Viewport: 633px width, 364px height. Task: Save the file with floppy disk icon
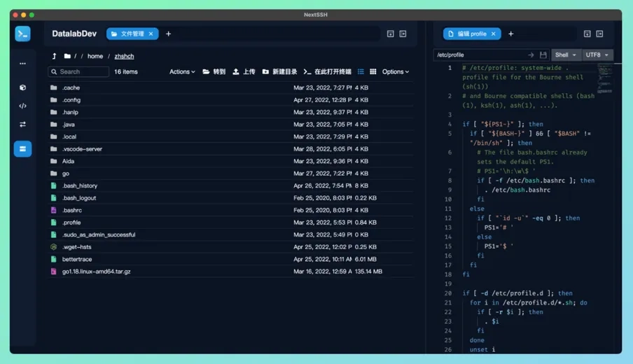tap(543, 55)
